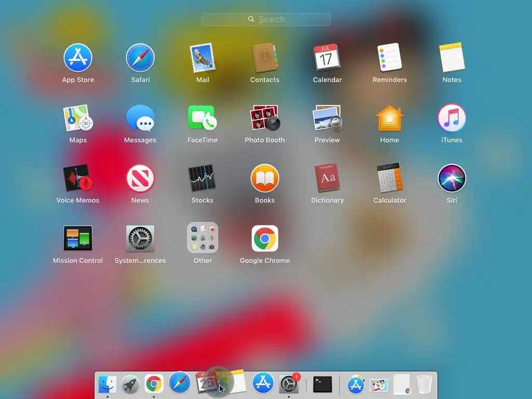This screenshot has height=399, width=532.
Task: Expand the Other apps folder
Action: click(x=203, y=237)
